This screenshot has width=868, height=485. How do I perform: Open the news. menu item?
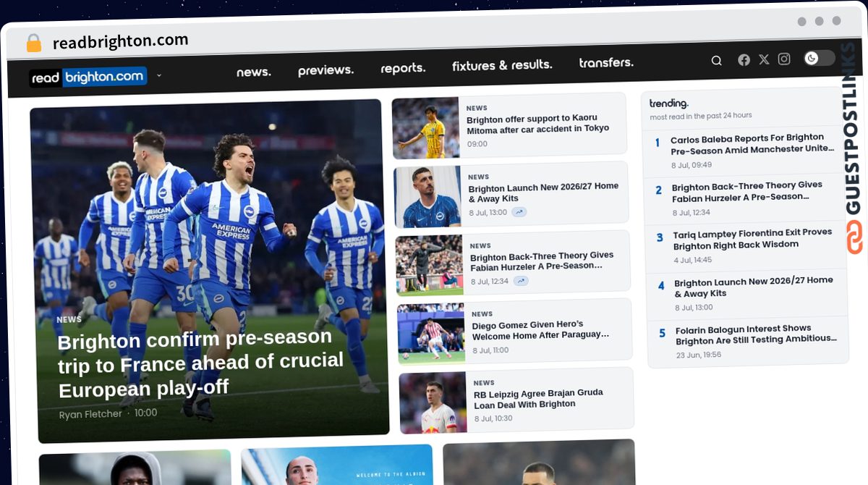click(x=253, y=72)
